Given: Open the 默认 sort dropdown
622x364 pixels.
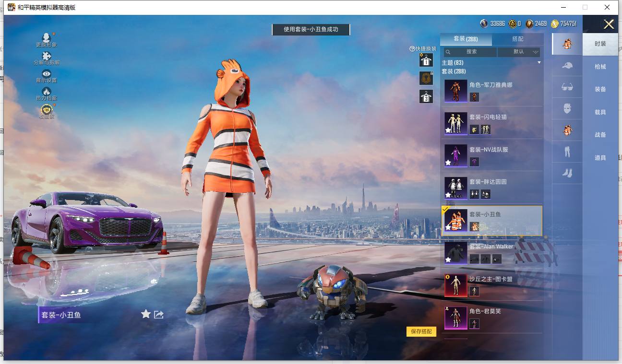Looking at the screenshot, I should point(519,52).
